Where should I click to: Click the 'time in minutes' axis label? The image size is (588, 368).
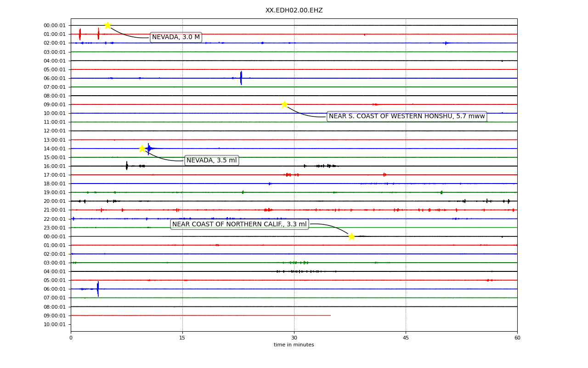pyautogui.click(x=294, y=345)
